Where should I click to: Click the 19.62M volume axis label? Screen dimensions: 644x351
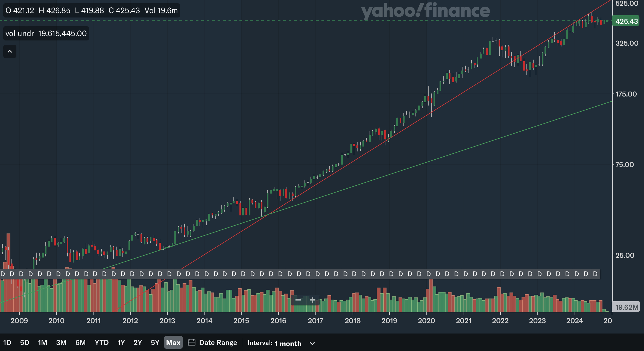click(x=626, y=307)
